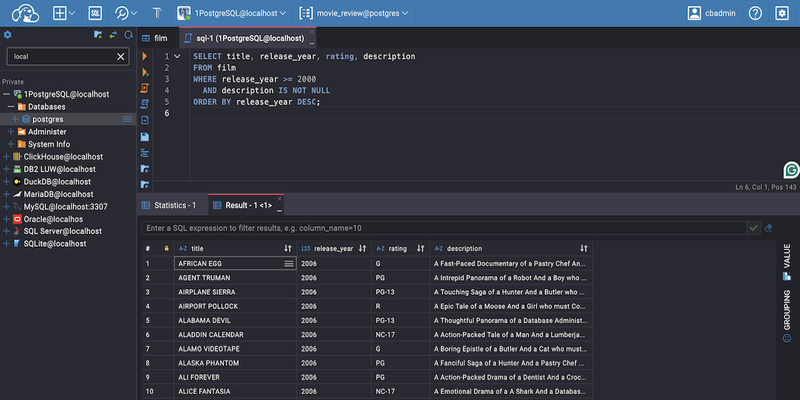Viewport: 800px width, 400px height.
Task: Format the SQL script using format icon
Action: pyautogui.click(x=145, y=153)
